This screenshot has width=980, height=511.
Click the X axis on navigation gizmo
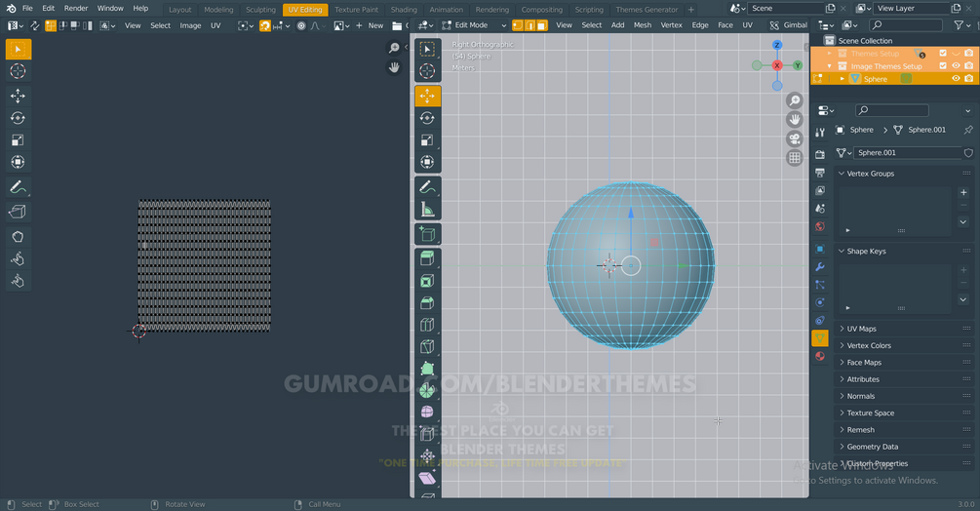[x=777, y=65]
